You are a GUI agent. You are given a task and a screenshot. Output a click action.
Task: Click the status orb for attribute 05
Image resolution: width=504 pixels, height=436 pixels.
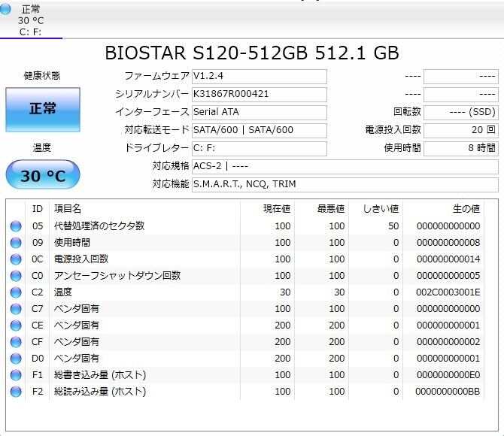point(16,226)
